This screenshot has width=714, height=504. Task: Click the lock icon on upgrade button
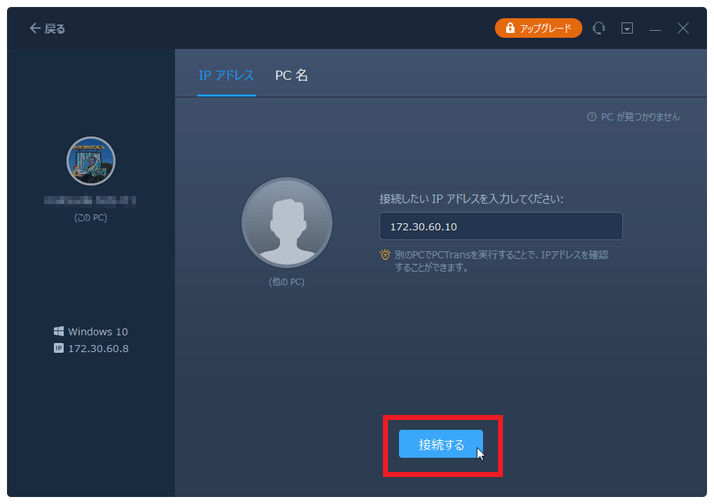pos(509,29)
